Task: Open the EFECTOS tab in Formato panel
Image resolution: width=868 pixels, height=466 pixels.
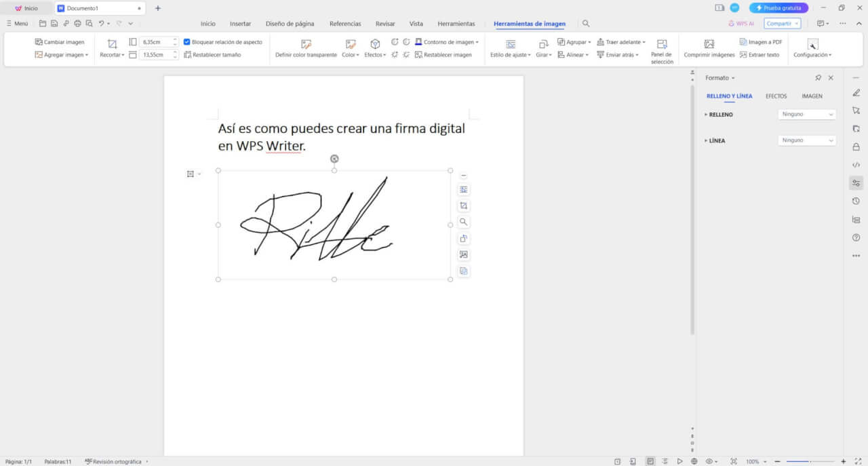Action: 776,96
